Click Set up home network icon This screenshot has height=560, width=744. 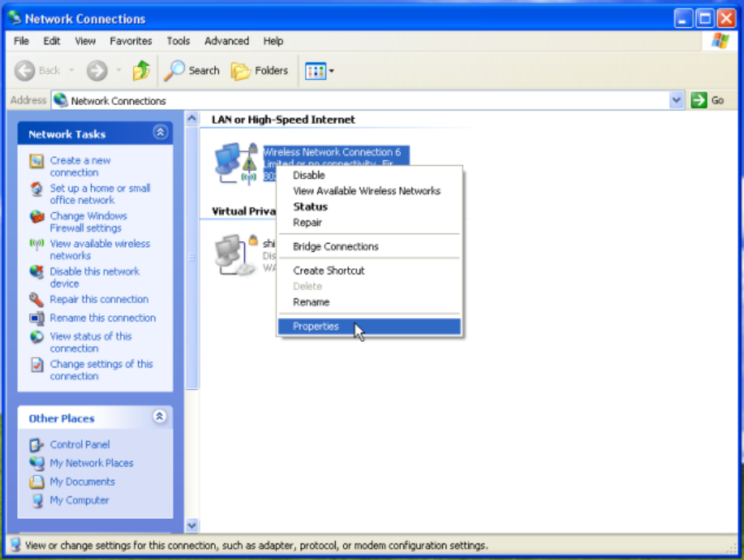[x=36, y=189]
